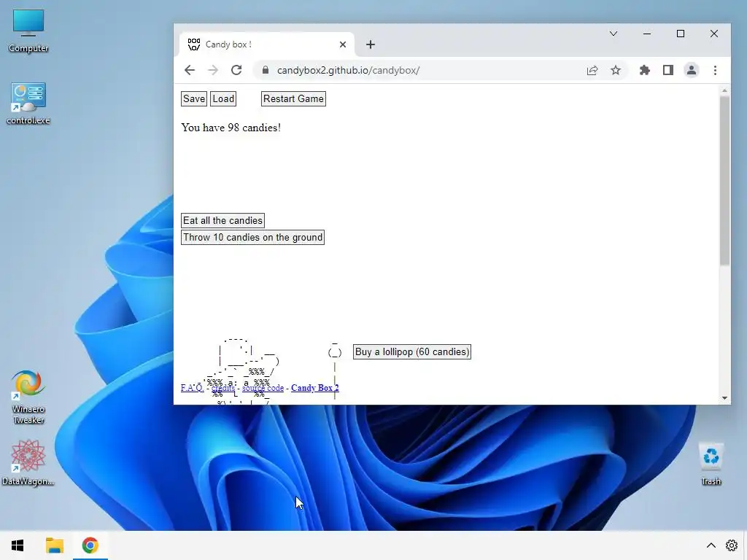Click the browser Forward arrow
The image size is (747, 560).
[213, 71]
